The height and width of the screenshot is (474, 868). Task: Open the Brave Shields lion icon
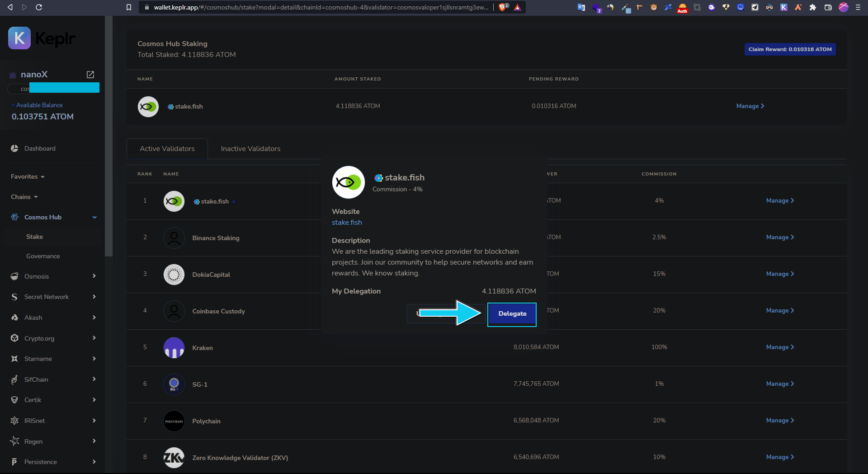503,7
